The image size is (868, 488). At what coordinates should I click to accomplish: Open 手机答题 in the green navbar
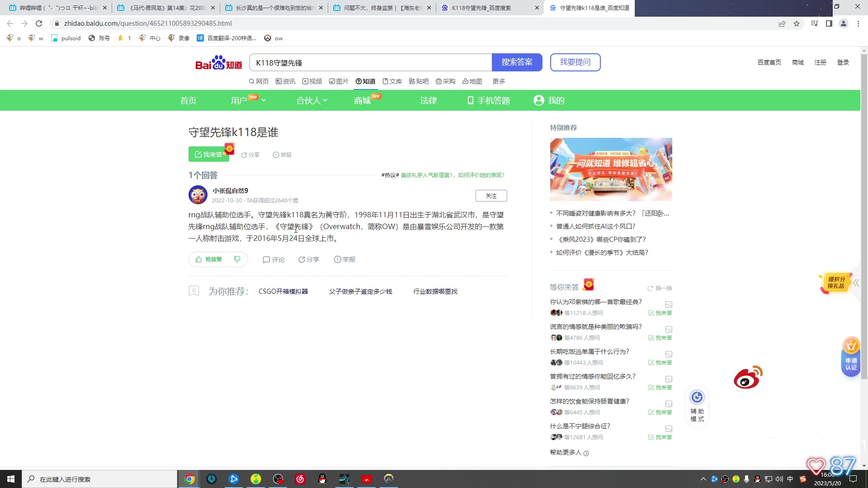click(x=489, y=100)
